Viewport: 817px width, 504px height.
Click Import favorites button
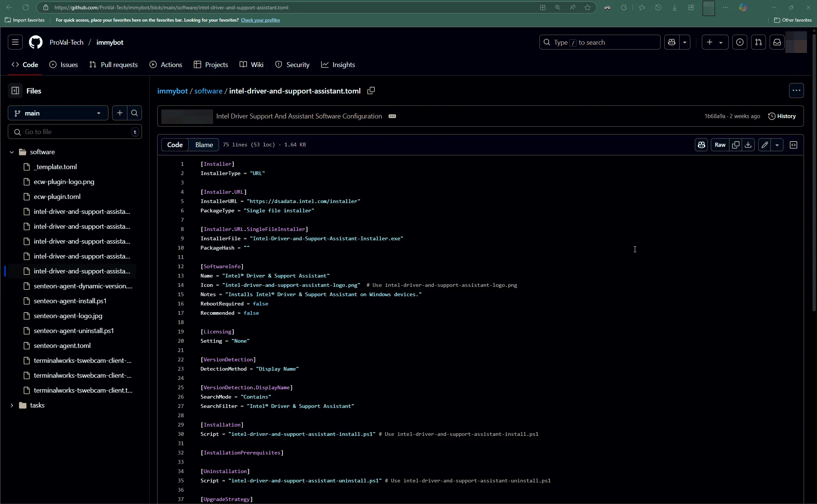[25, 20]
